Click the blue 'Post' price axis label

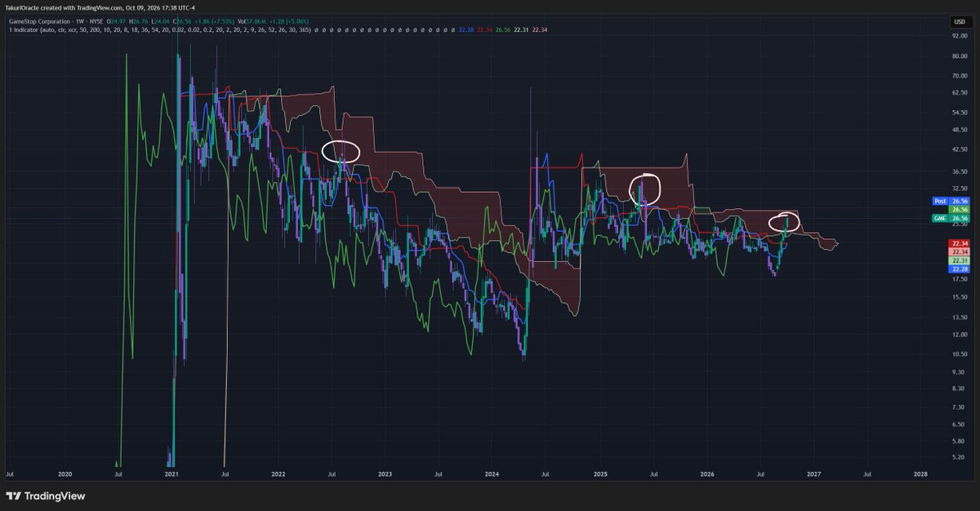click(940, 201)
